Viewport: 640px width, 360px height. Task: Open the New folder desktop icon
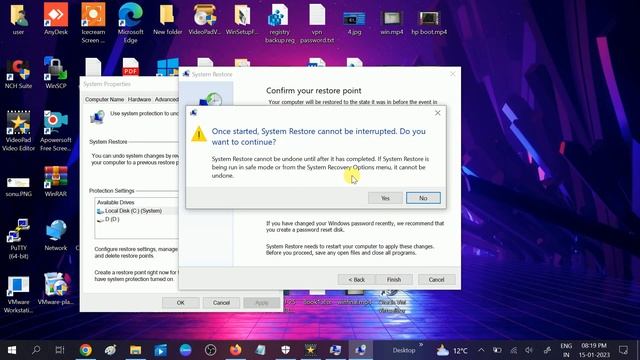coord(167,19)
